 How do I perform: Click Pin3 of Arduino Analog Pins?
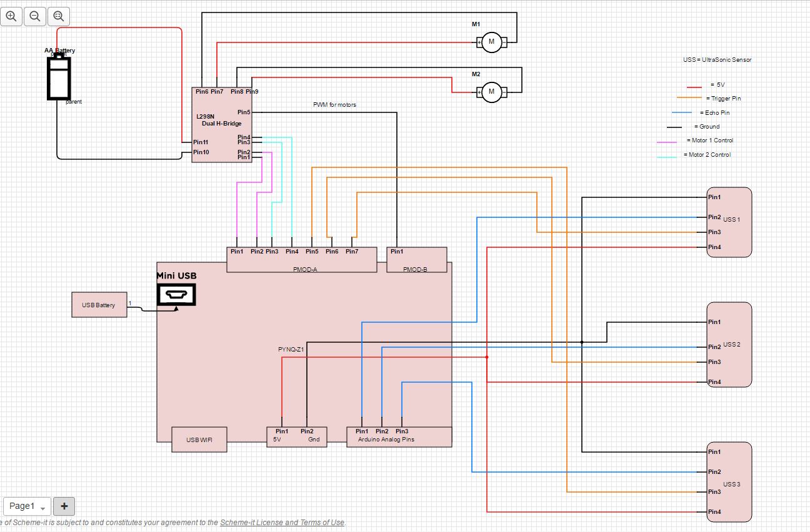tap(402, 431)
